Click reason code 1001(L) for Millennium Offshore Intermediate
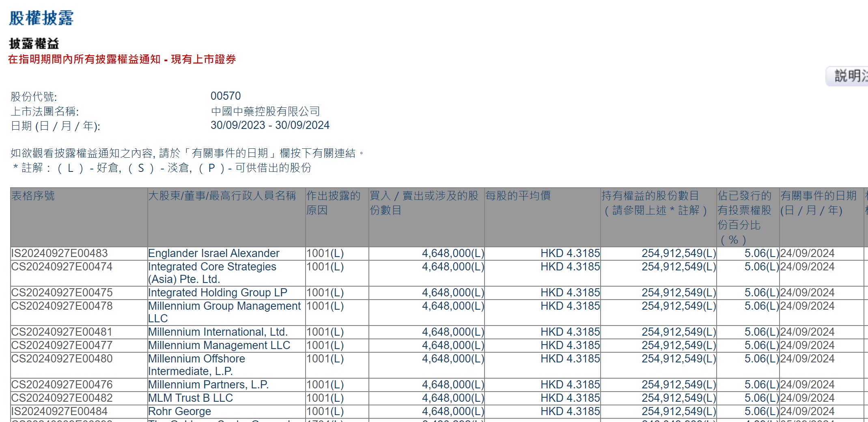The height and width of the screenshot is (422, 868). coord(325,359)
